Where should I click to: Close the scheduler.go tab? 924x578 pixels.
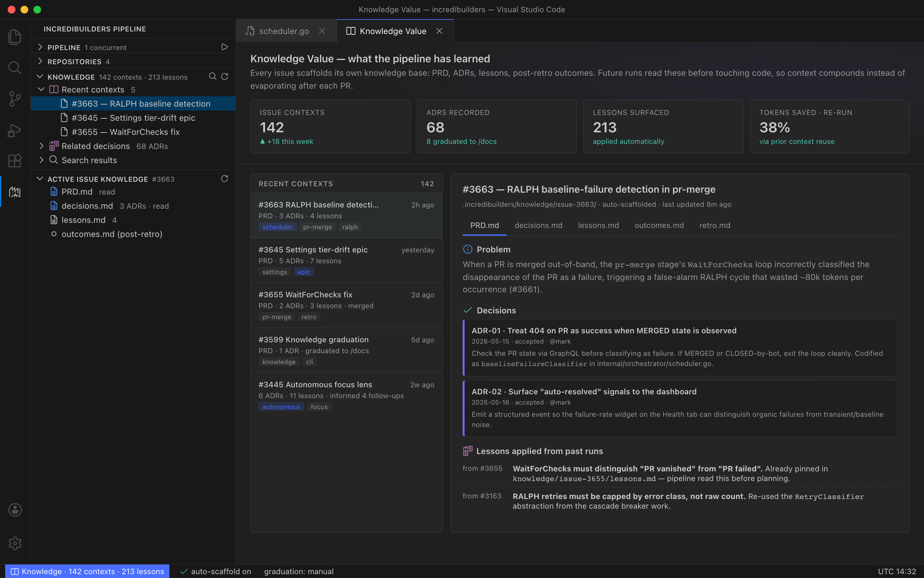coord(322,31)
